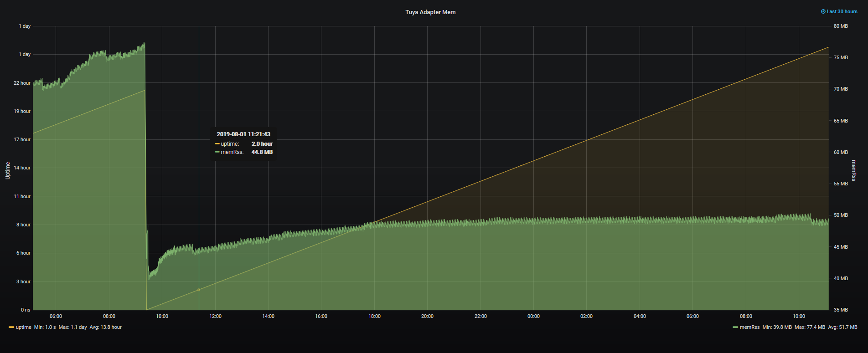Click the 18:00 x-axis time label
The image size is (868, 353).
click(x=374, y=316)
